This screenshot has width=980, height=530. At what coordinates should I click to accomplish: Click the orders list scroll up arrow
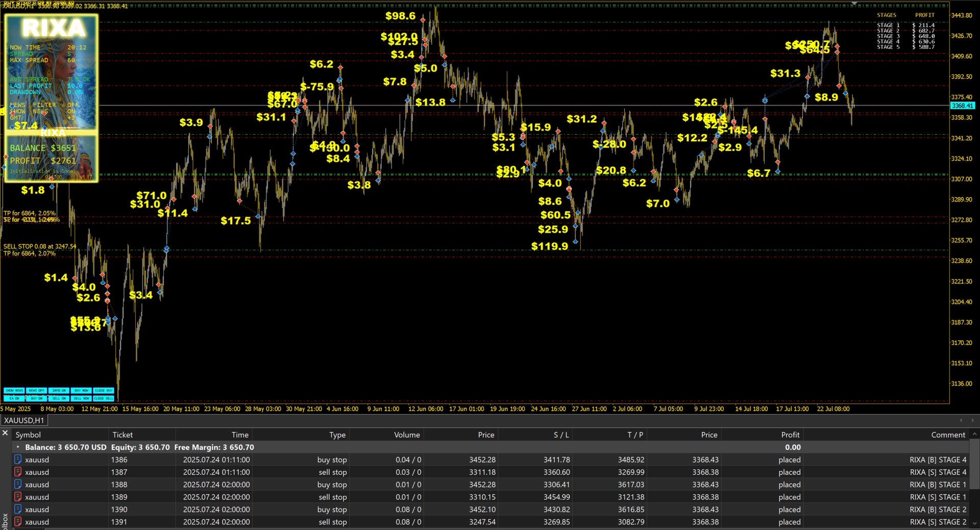tap(974, 434)
